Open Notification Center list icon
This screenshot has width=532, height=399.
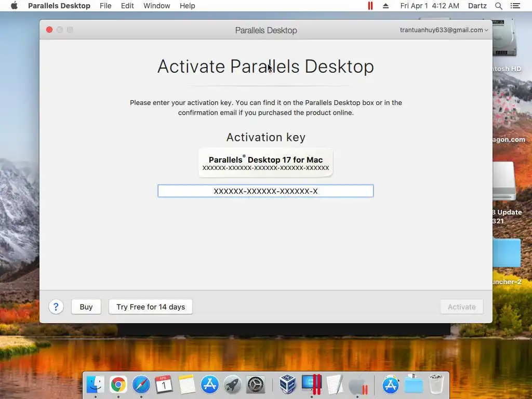pyautogui.click(x=515, y=6)
